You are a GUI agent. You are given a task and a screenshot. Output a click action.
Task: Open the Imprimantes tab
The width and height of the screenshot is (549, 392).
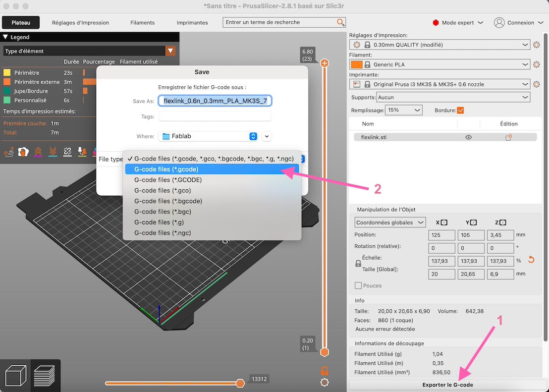tap(192, 22)
